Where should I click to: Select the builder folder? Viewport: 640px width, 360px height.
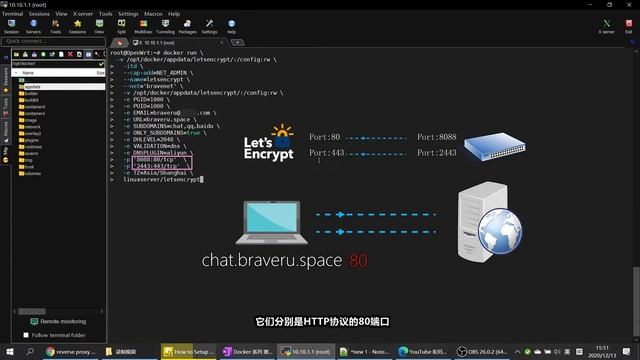[29, 93]
